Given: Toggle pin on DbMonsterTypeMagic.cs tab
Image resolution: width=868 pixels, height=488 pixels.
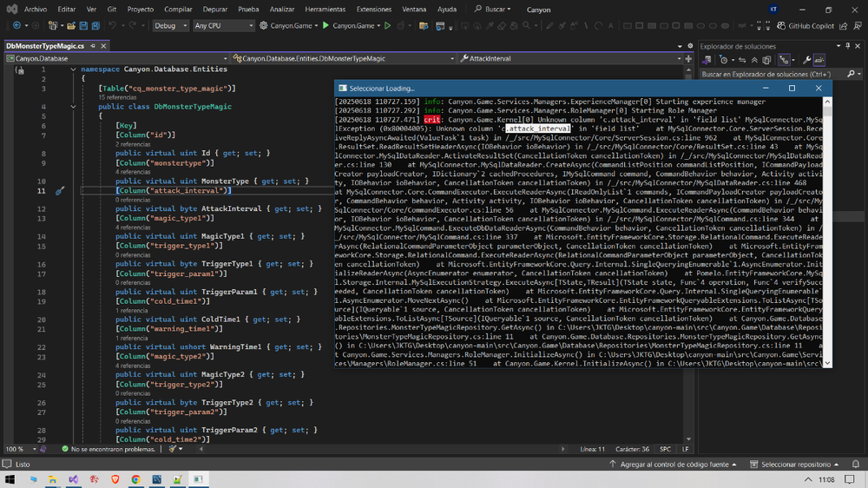Looking at the screenshot, I should [x=93, y=46].
